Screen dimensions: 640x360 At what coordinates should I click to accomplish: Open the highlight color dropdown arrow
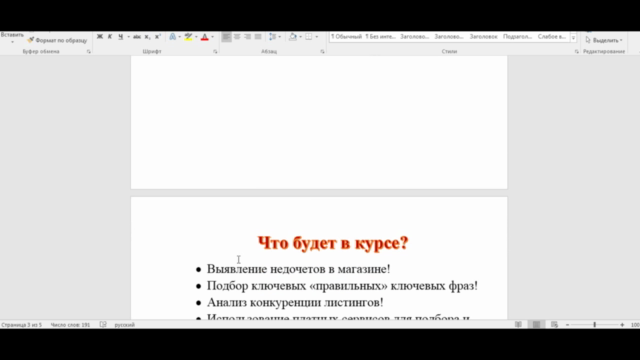point(196,37)
